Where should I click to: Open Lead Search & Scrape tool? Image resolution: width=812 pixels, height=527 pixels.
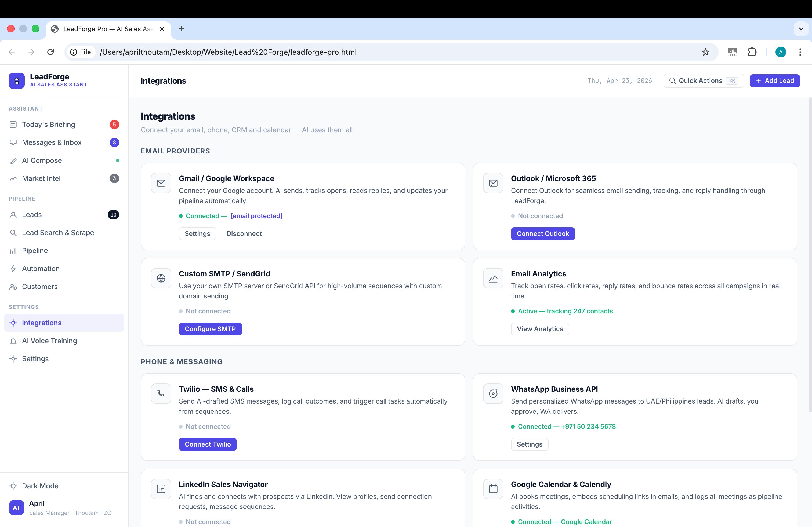pyautogui.click(x=58, y=232)
